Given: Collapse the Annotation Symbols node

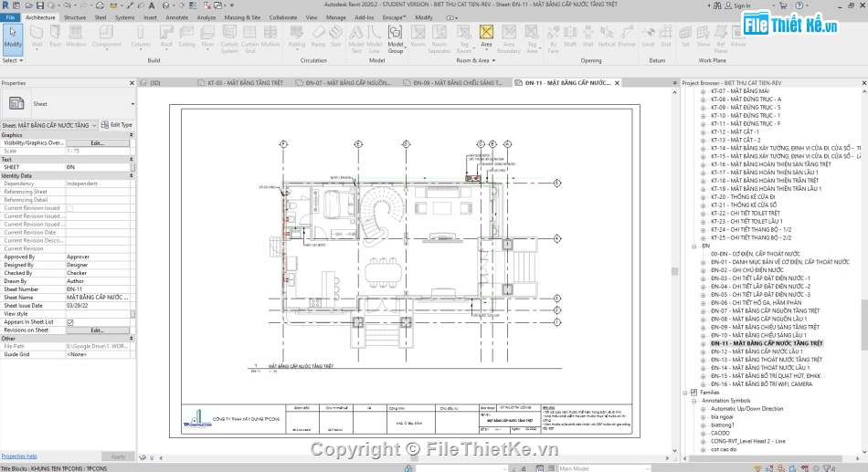Looking at the screenshot, I should tap(694, 401).
